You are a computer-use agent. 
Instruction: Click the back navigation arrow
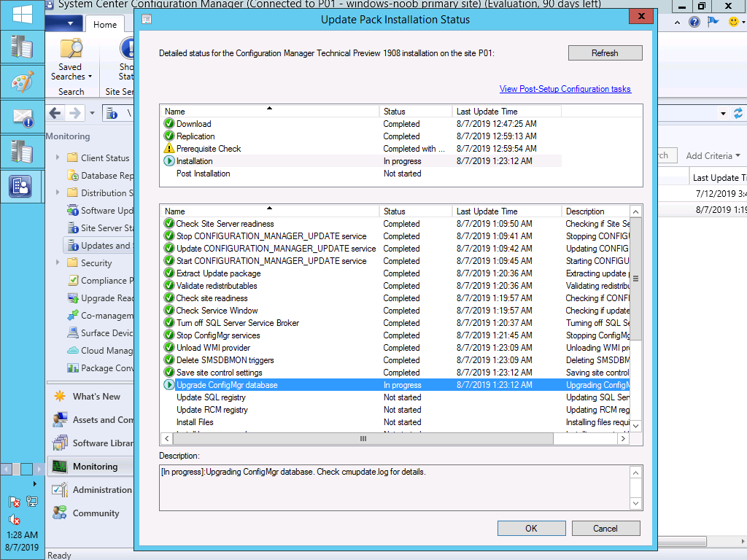pos(55,113)
